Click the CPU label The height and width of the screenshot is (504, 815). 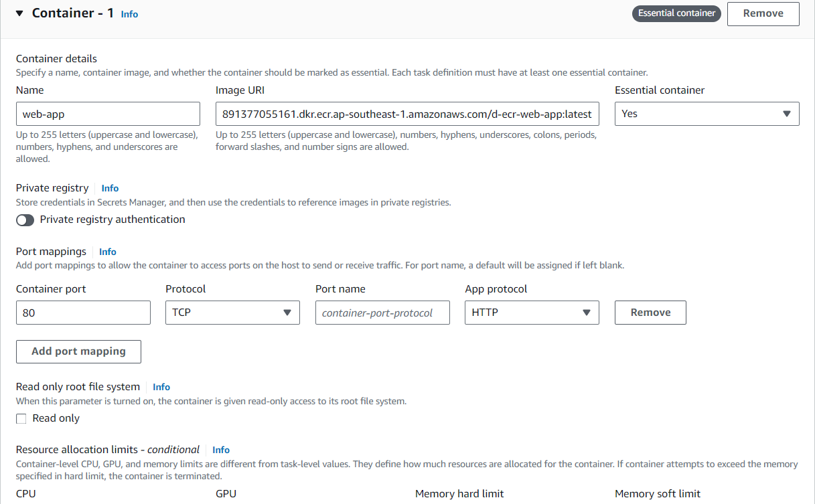tap(25, 494)
